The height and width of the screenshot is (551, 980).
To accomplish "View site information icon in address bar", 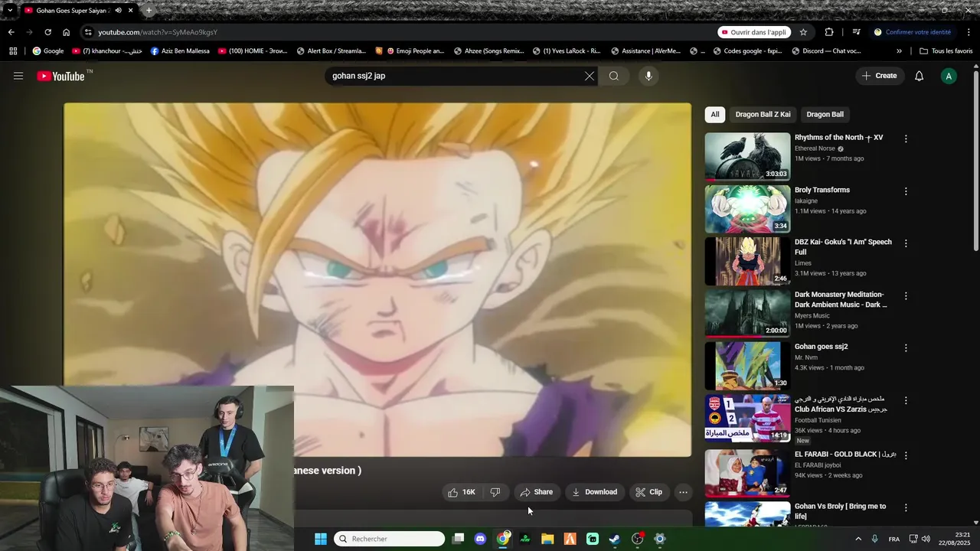I will point(88,32).
